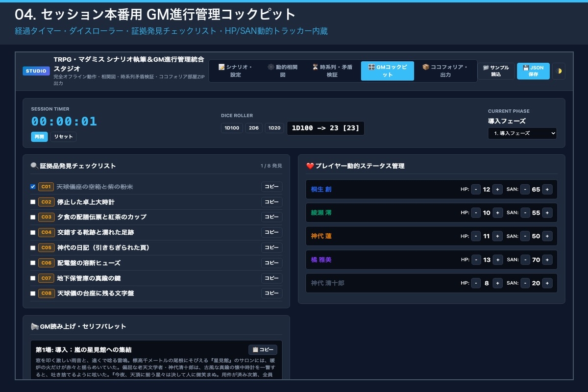Click the STUDIO logo badge

pyautogui.click(x=36, y=71)
